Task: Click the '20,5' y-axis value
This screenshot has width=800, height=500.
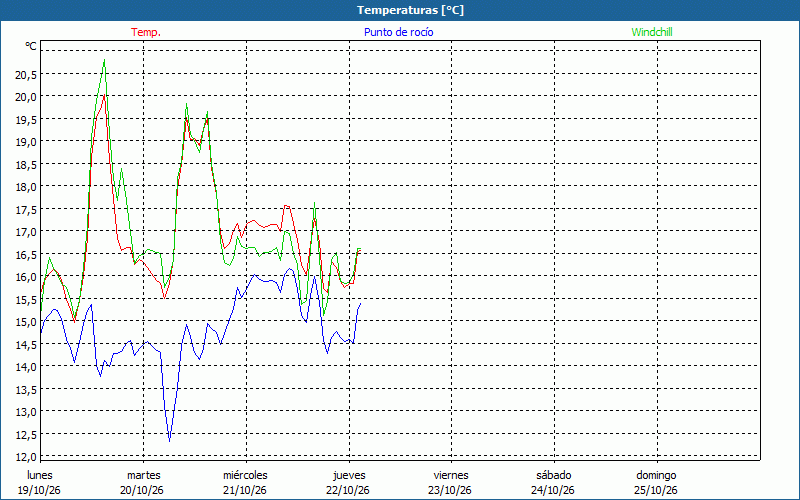Action: coord(26,75)
